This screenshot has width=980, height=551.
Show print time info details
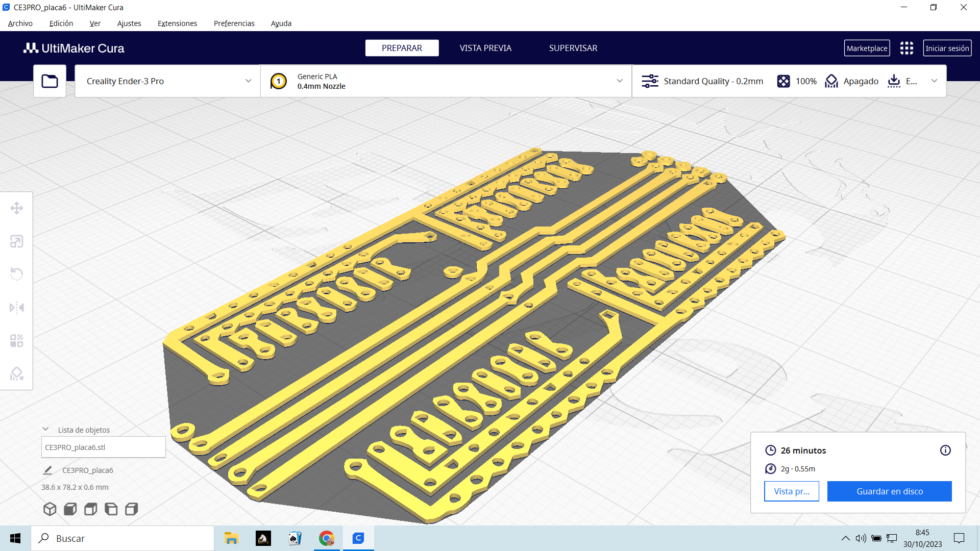[x=945, y=450]
